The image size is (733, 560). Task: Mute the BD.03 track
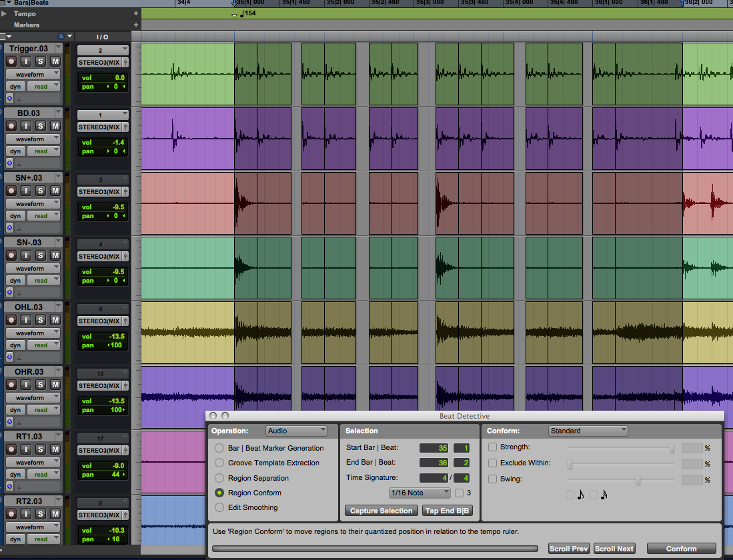coord(55,126)
